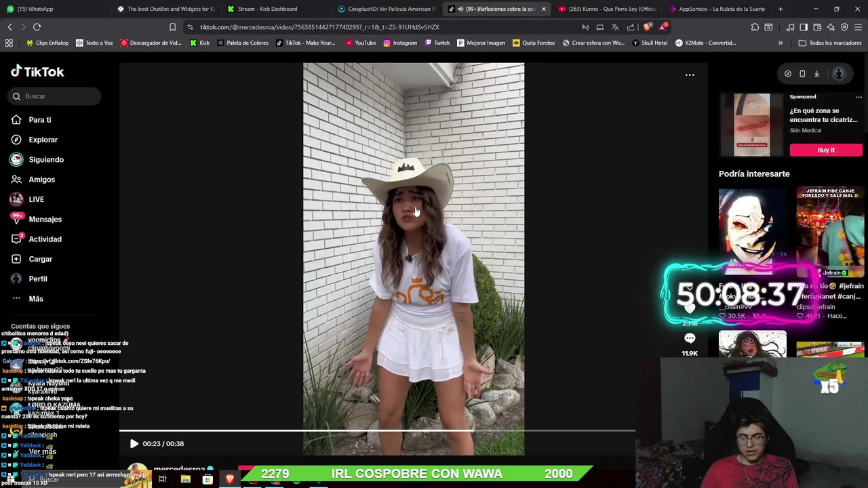Open TikTok home via the logo
The image size is (868, 488).
pyautogui.click(x=37, y=71)
